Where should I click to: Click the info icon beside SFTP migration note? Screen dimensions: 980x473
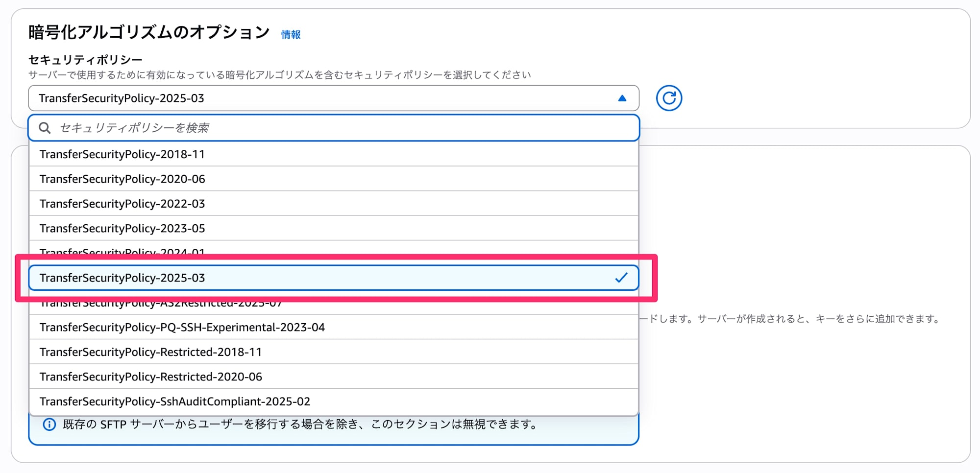(x=49, y=425)
